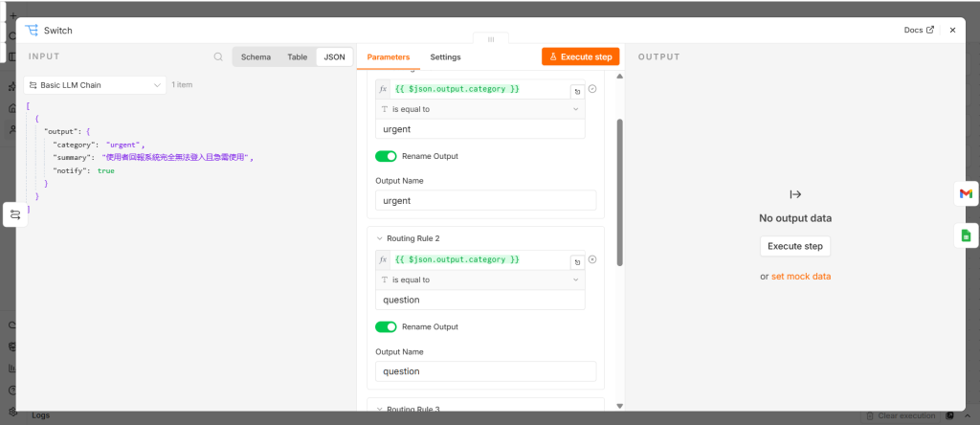This screenshot has height=425, width=980.
Task: Click the comparison value field containing urgent
Action: tap(480, 129)
